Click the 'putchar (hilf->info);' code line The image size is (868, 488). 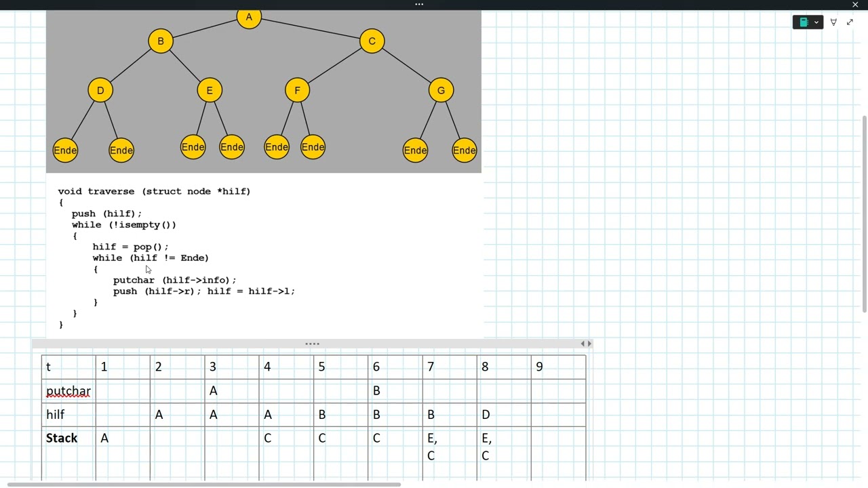click(x=175, y=280)
